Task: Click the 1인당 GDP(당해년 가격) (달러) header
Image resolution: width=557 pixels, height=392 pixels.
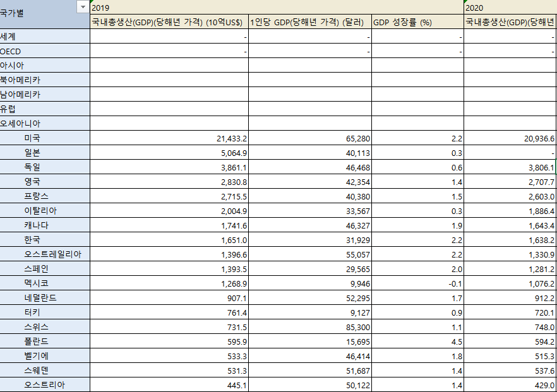Action: coord(309,22)
